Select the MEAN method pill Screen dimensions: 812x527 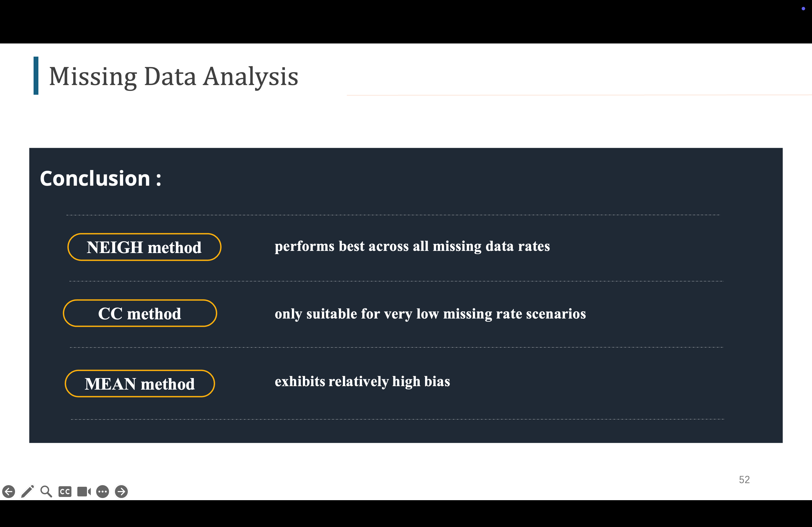pyautogui.click(x=140, y=383)
